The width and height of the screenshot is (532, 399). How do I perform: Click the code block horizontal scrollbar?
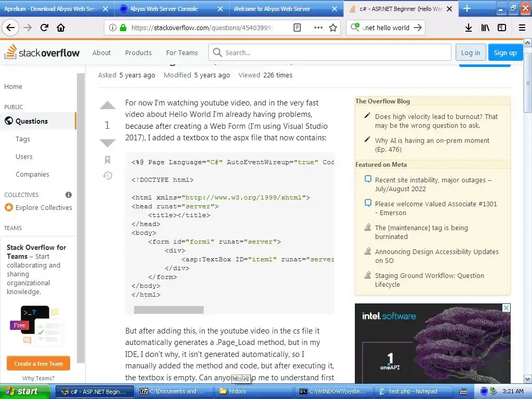tap(169, 310)
